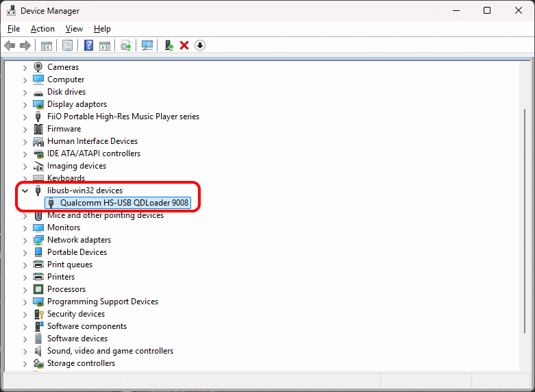Open the Help menu

(102, 29)
